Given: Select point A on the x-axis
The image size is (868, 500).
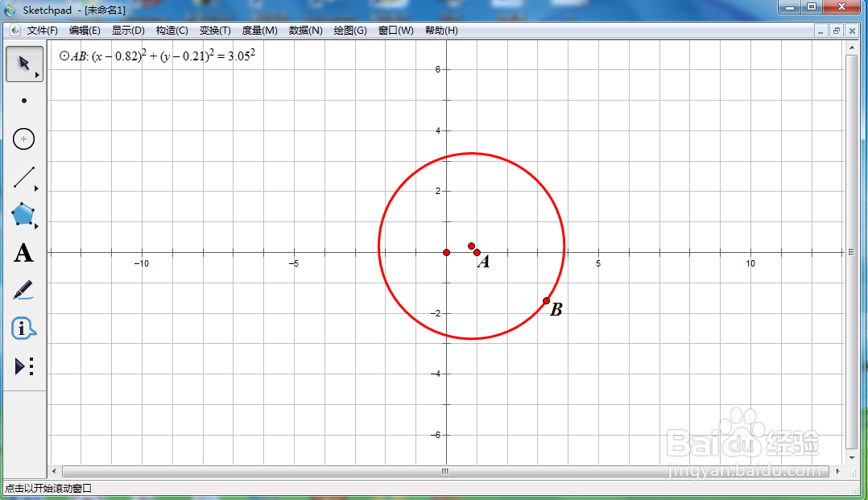Looking at the screenshot, I should pos(477,253).
